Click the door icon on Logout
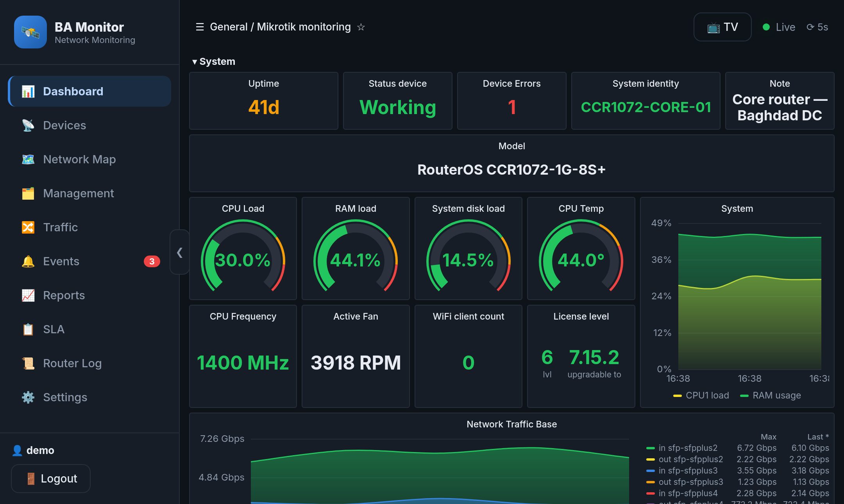Screen dimensions: 844x504 pos(31,479)
